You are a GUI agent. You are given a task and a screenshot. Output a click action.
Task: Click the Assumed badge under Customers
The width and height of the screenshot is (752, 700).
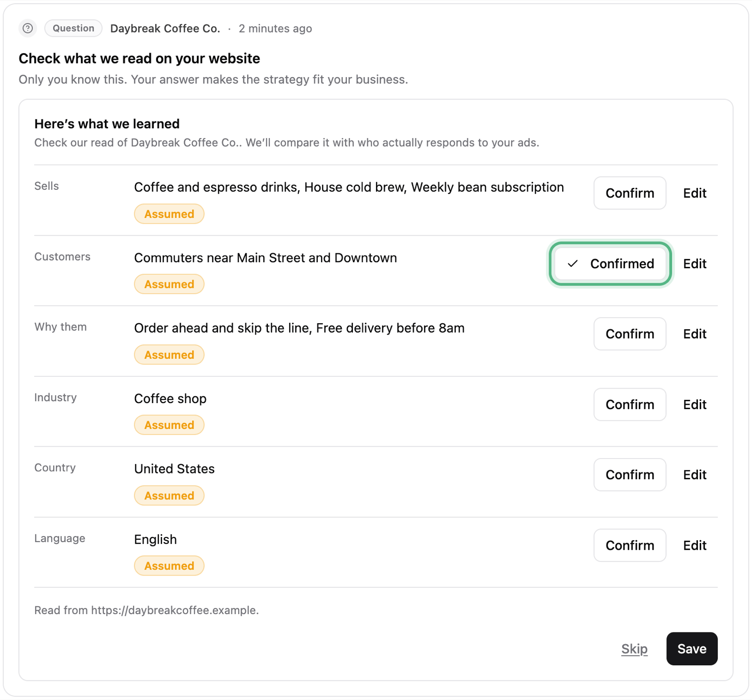tap(169, 284)
